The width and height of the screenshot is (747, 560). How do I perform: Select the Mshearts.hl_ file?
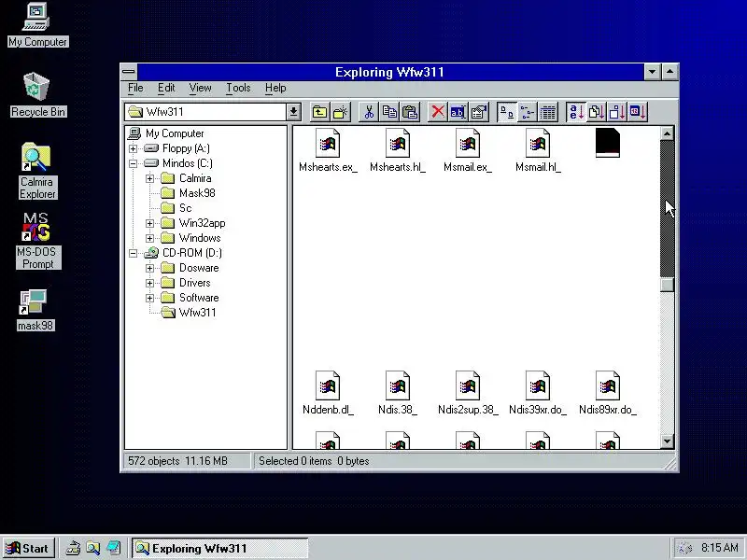coord(398,150)
